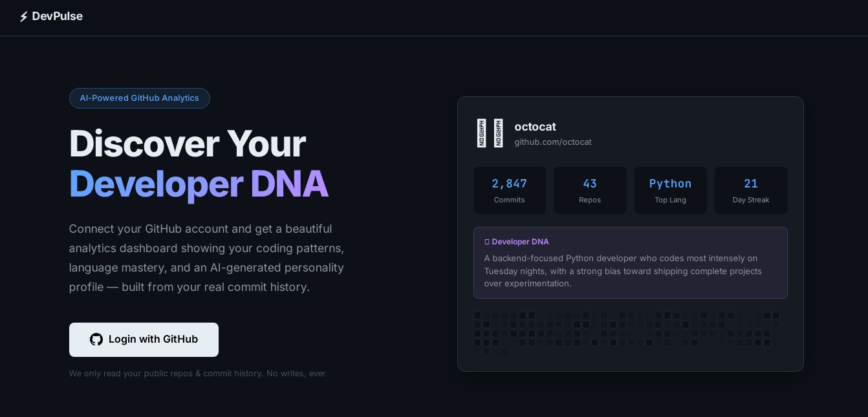Open the github.com/octocat profile link
868x417 pixels.
(552, 142)
